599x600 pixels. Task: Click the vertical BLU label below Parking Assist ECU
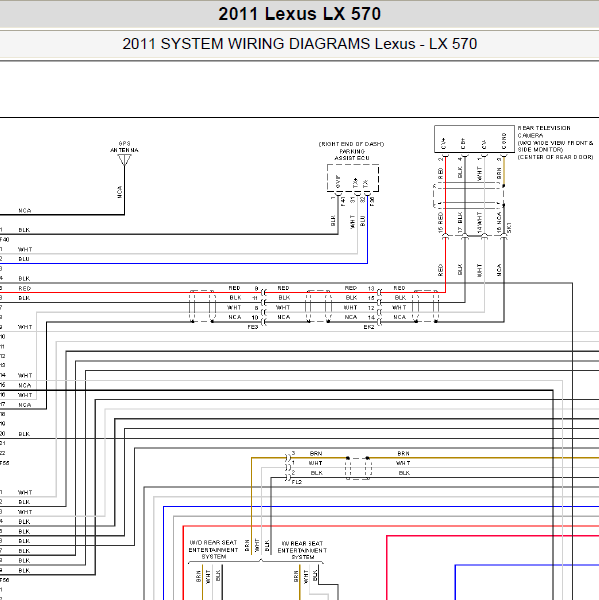coord(363,221)
